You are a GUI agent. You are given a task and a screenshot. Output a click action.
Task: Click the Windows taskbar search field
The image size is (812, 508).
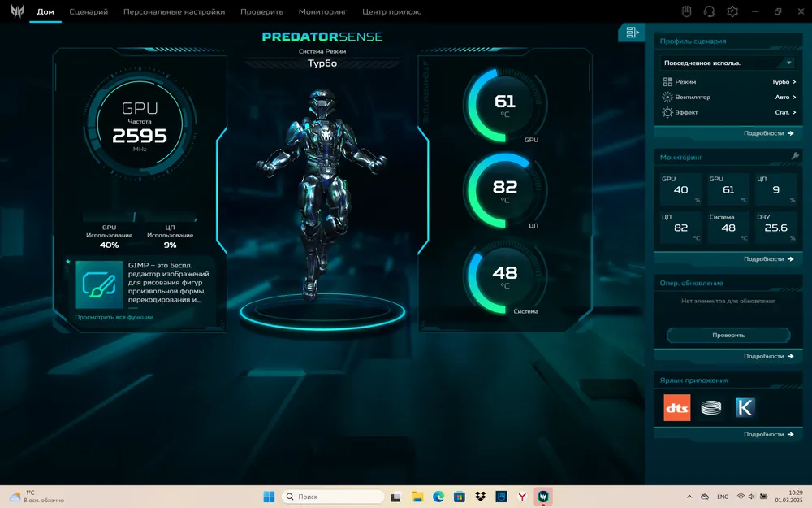tap(333, 497)
